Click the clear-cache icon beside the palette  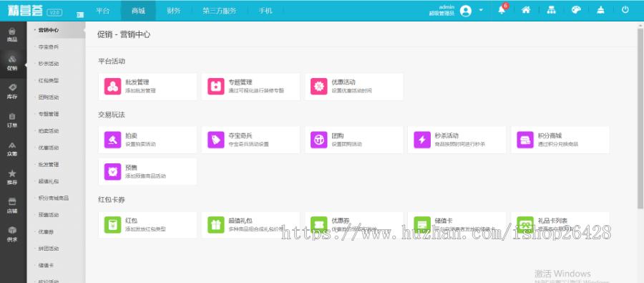tap(600, 10)
